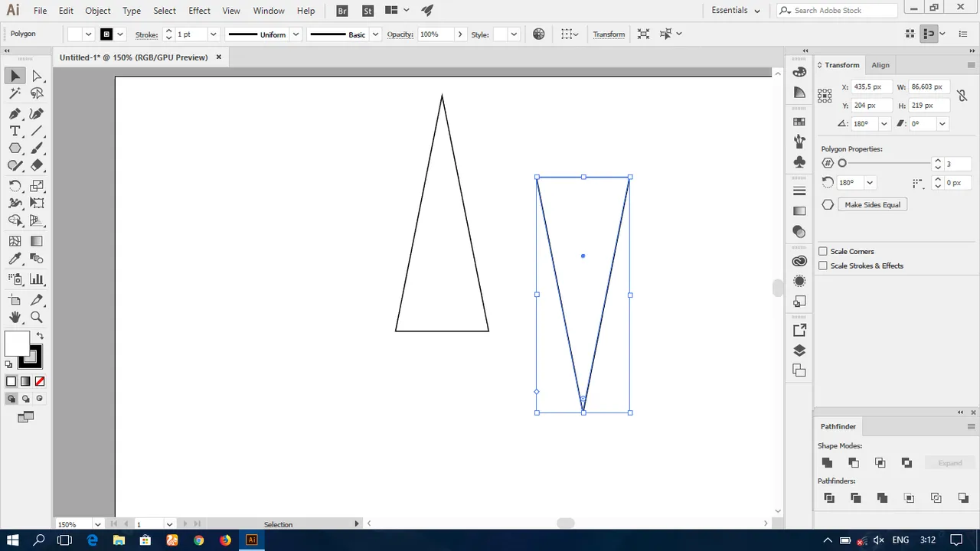Image resolution: width=980 pixels, height=551 pixels.
Task: Open the Effect menu
Action: coord(199,11)
